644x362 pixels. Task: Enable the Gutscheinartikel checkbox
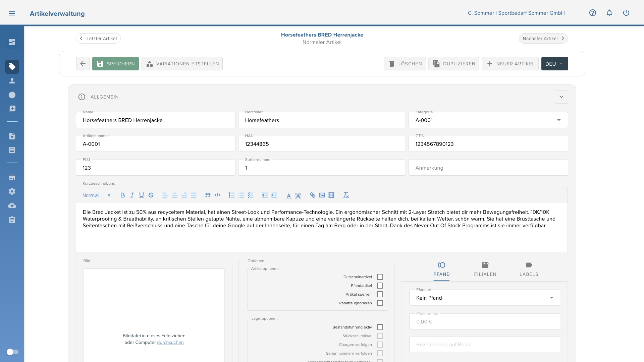[x=380, y=277]
